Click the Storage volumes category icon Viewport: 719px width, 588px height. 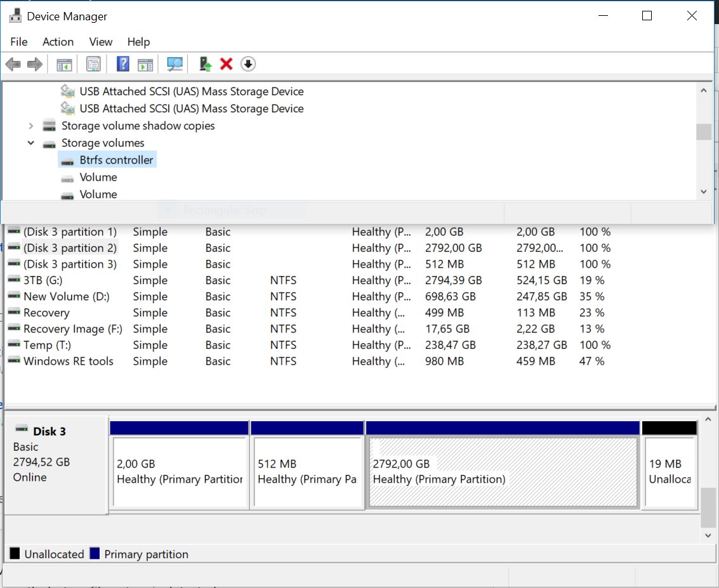49,144
